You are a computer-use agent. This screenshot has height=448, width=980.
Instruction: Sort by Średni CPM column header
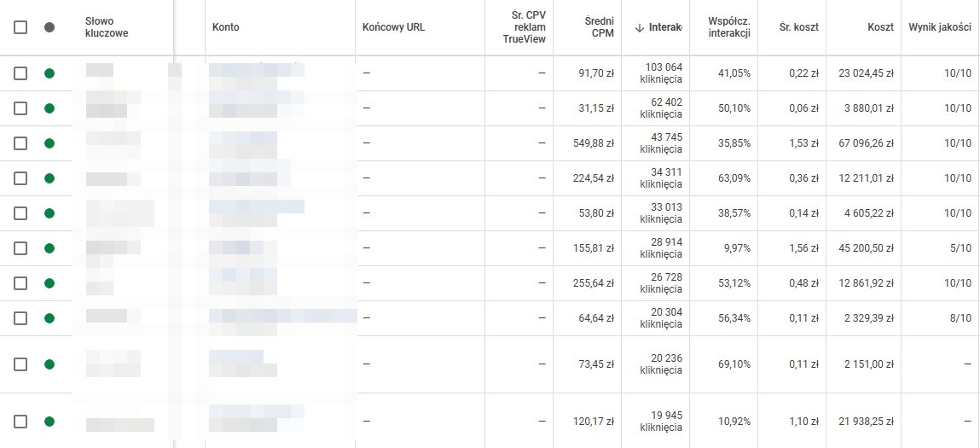600,27
